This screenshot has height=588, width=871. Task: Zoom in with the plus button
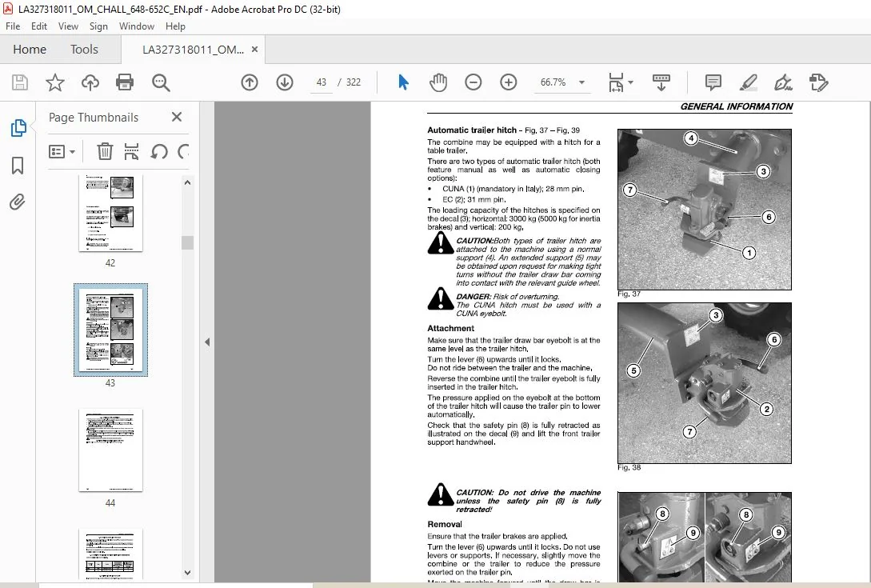508,82
